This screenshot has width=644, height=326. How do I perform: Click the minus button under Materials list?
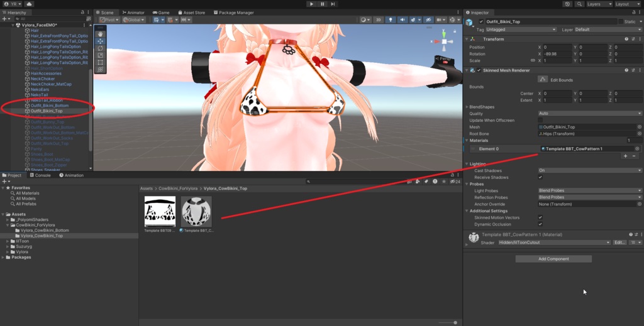pyautogui.click(x=634, y=156)
